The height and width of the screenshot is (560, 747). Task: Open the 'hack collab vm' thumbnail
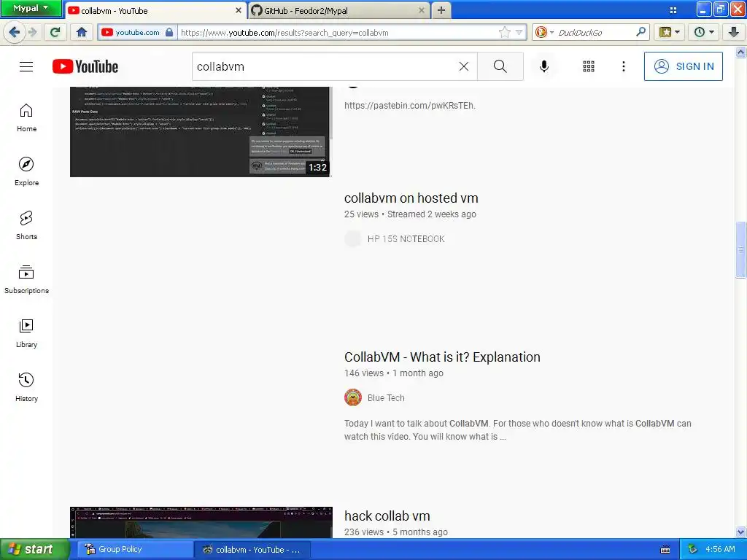201,522
